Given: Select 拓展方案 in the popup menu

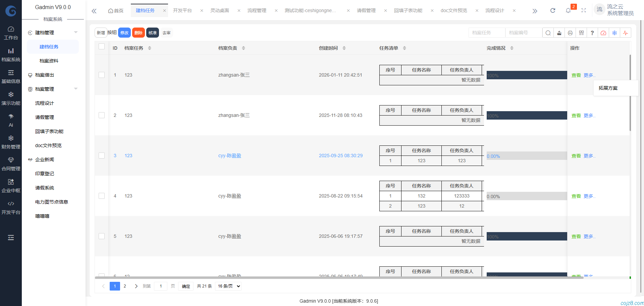Looking at the screenshot, I should tap(608, 88).
